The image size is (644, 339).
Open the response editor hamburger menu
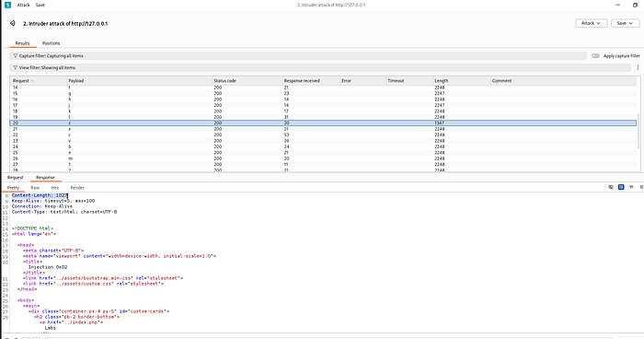click(x=641, y=187)
